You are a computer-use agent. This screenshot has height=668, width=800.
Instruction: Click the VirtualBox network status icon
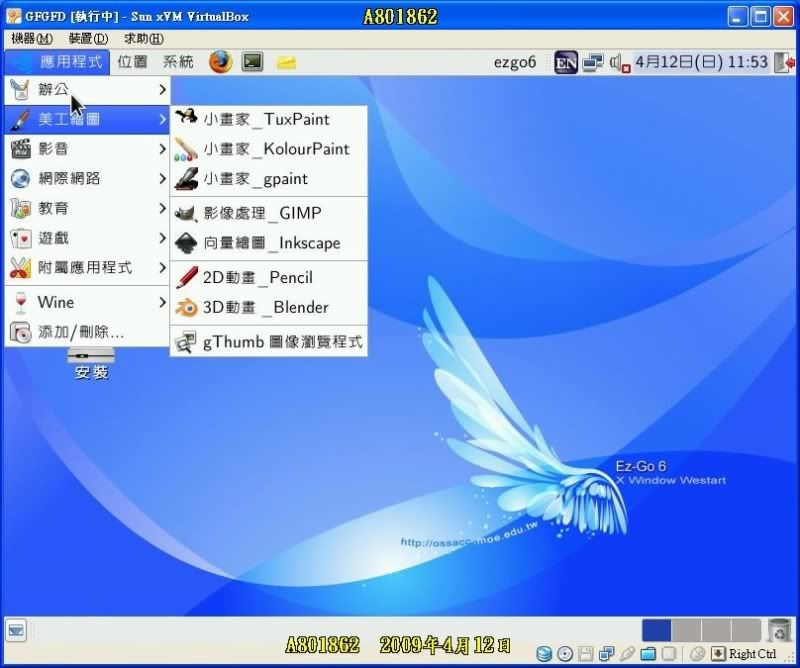pyautogui.click(x=607, y=654)
